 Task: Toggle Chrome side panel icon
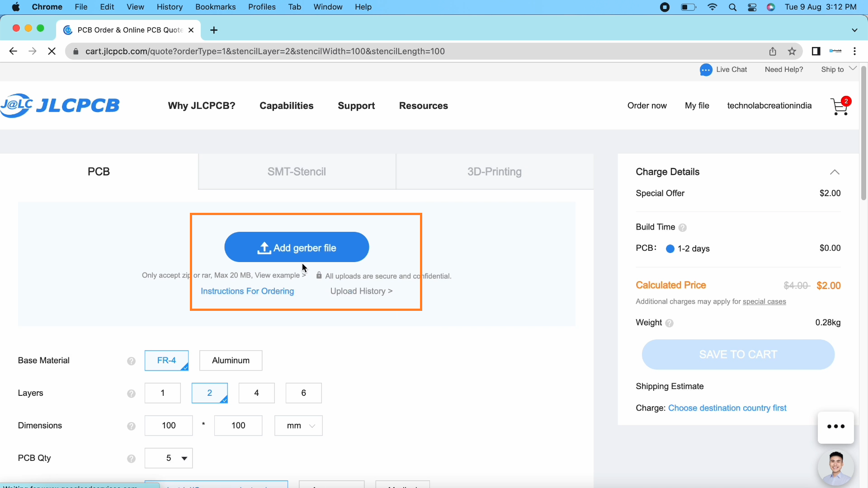pos(816,52)
